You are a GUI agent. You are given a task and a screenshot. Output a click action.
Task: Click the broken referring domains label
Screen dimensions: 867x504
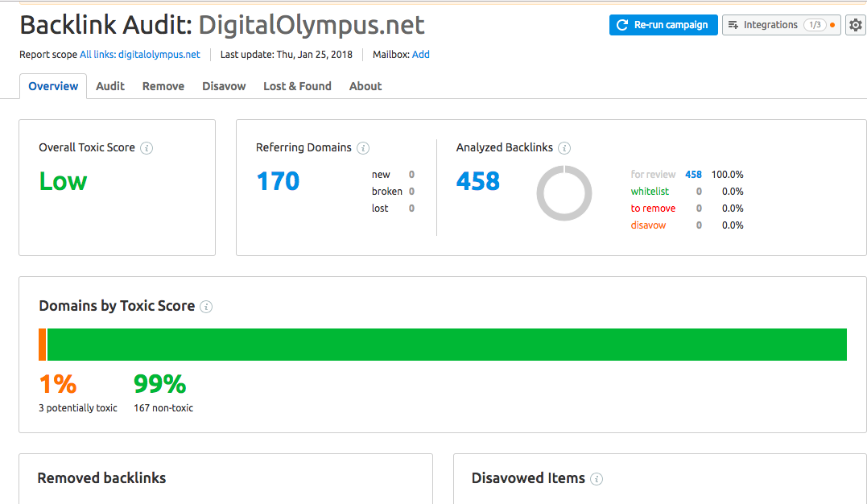(387, 192)
